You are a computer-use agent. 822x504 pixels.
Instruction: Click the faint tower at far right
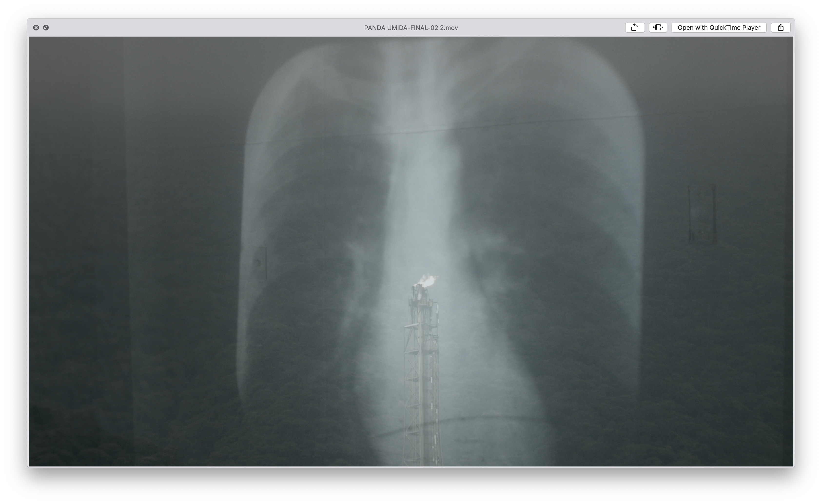point(702,213)
